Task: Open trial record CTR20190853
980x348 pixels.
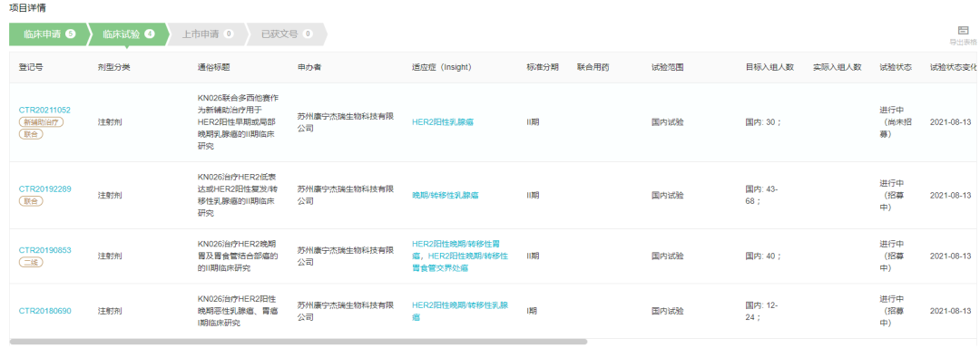Action: pos(44,250)
